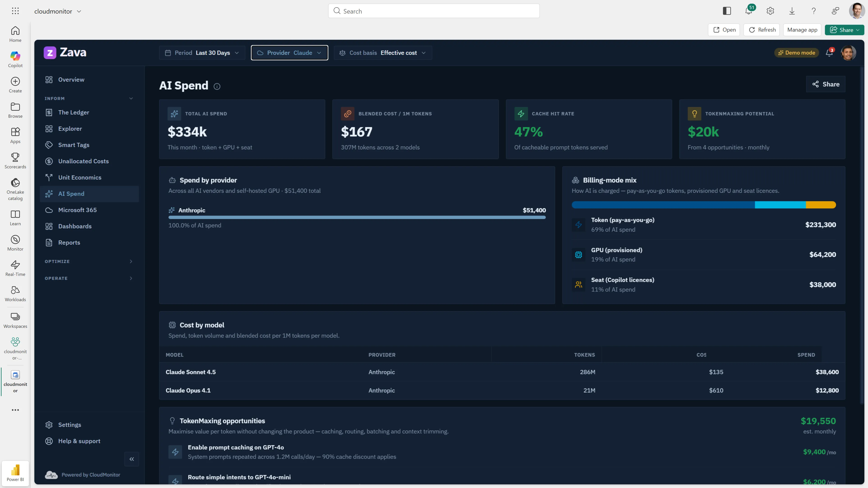Open Copilot in the left rail

coord(15,59)
